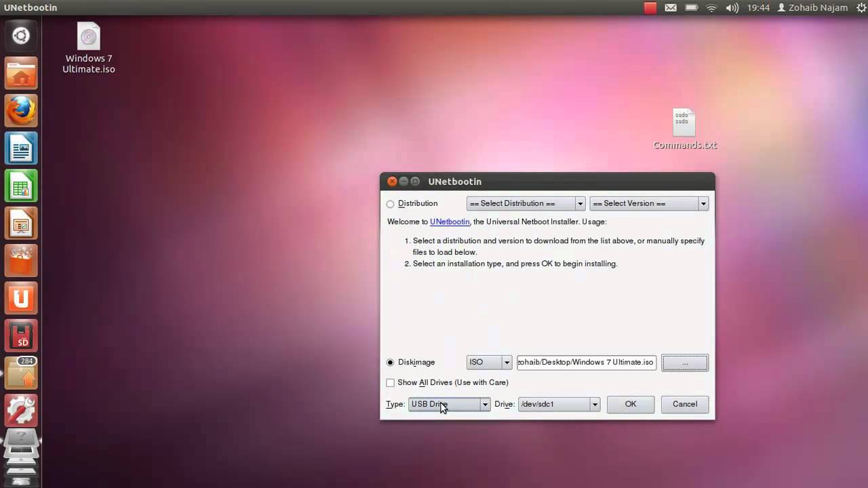The image size is (868, 488).
Task: Click the Cancel button
Action: coord(685,404)
